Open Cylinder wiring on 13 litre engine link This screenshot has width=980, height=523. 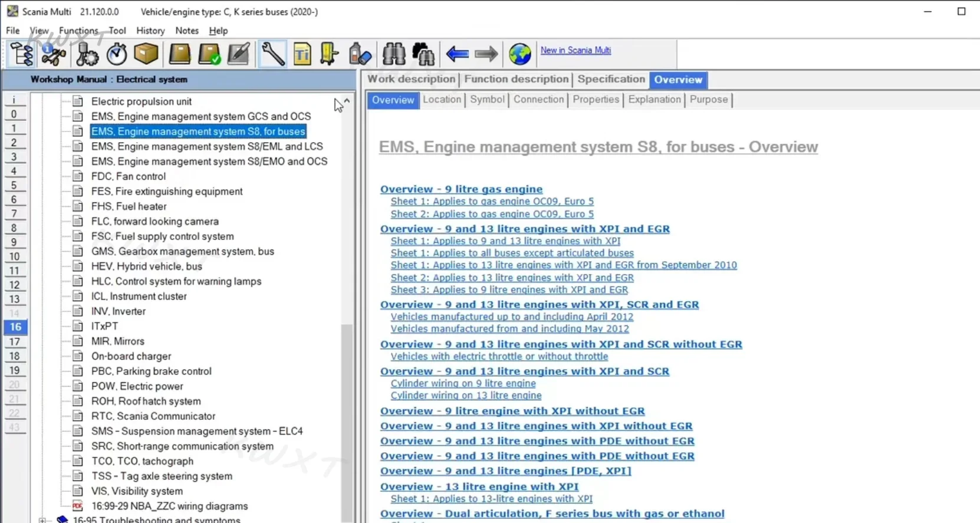[x=466, y=396]
